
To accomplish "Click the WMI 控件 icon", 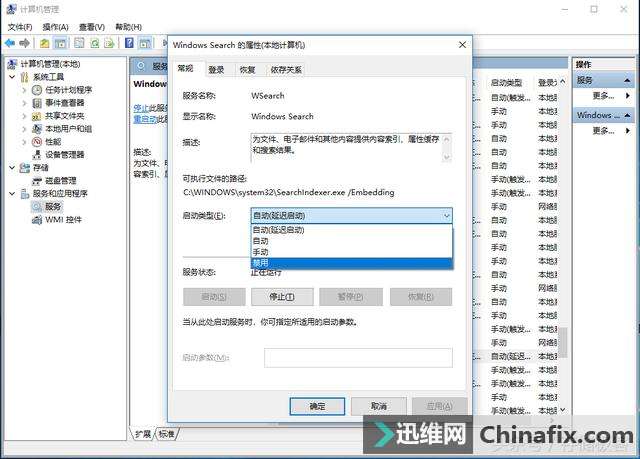I will click(x=37, y=220).
